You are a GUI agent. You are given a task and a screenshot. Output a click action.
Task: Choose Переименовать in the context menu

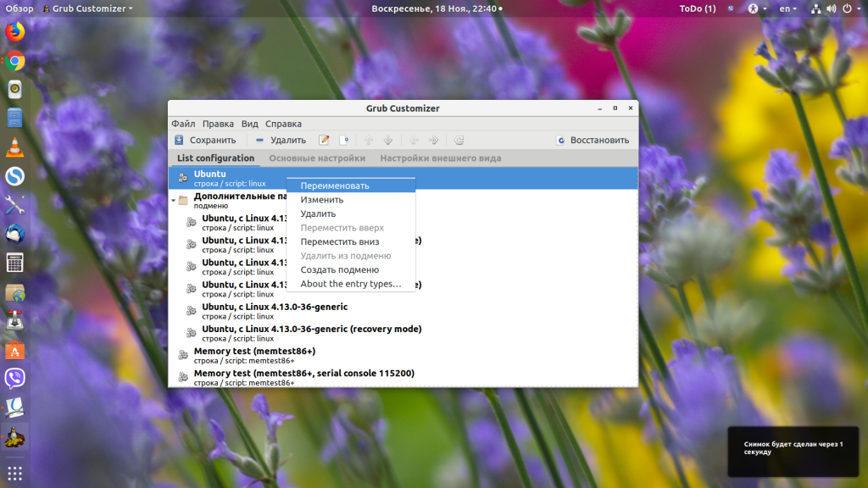(334, 186)
